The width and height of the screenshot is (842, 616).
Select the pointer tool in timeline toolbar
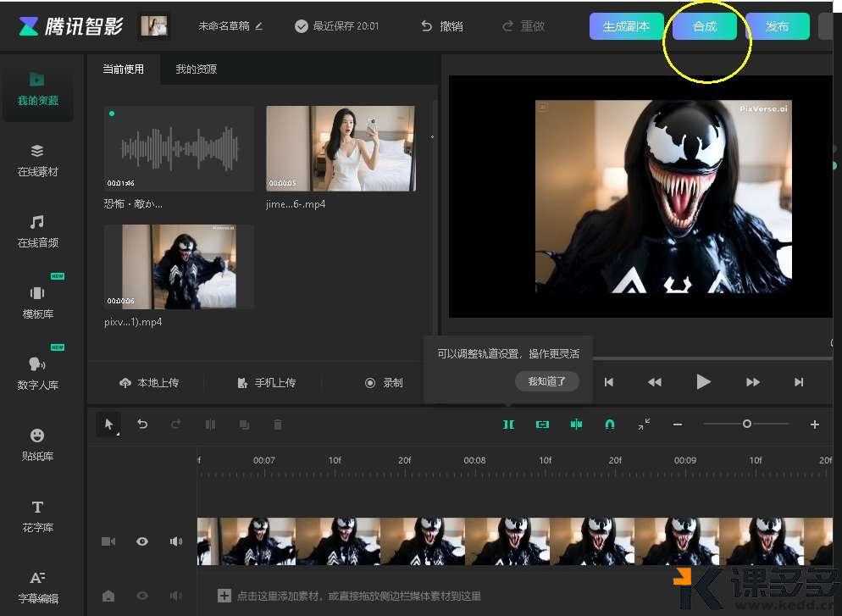pyautogui.click(x=108, y=425)
